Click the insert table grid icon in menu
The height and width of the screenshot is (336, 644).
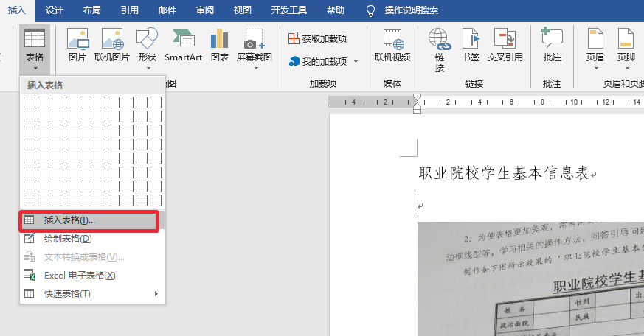pos(30,220)
